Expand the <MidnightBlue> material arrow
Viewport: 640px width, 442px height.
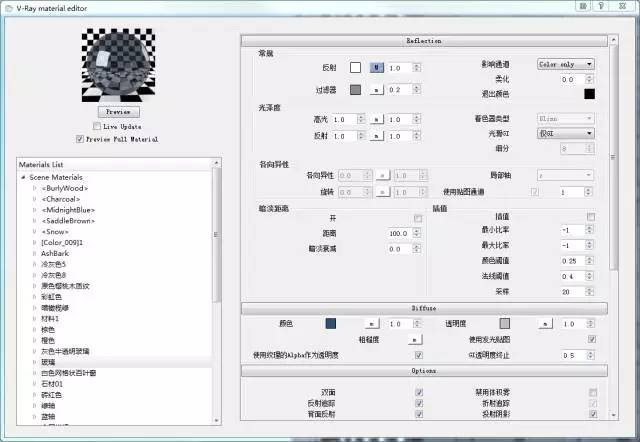[x=35, y=210]
